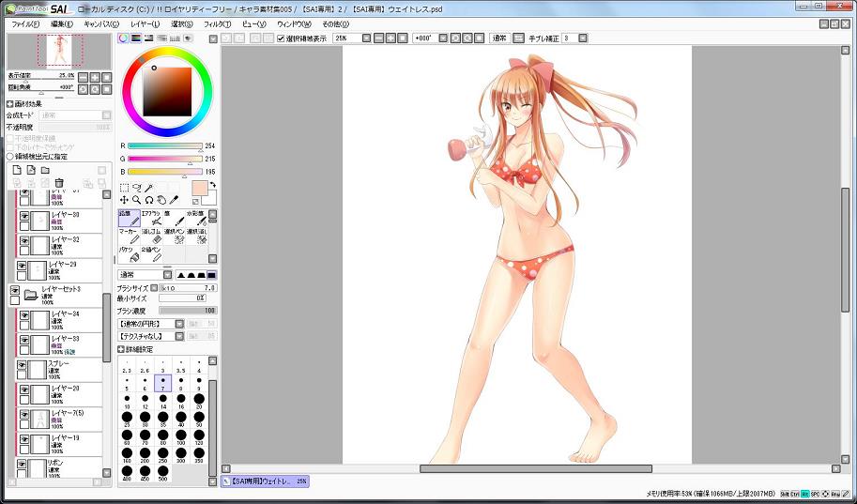Create a new layer set folder
The height and width of the screenshot is (504, 857).
(x=44, y=170)
